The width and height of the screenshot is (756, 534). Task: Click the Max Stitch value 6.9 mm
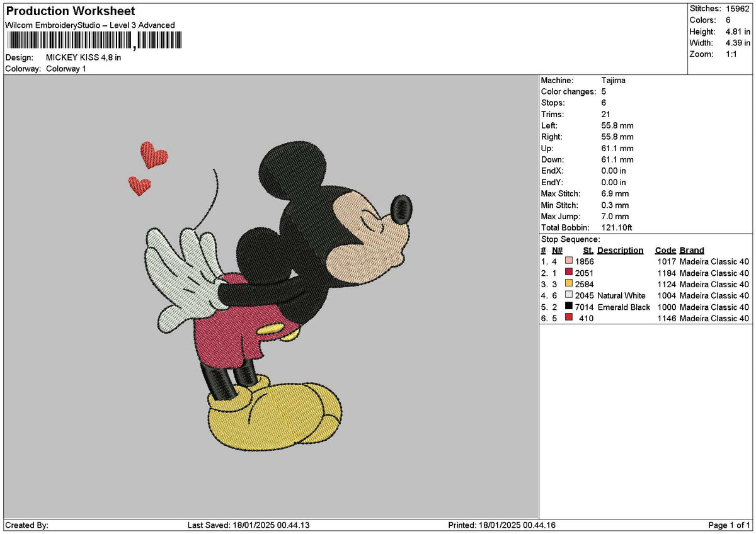point(615,194)
